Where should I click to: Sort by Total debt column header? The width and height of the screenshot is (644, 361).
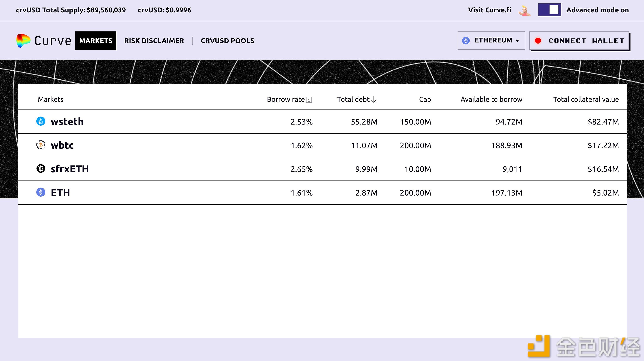point(353,100)
